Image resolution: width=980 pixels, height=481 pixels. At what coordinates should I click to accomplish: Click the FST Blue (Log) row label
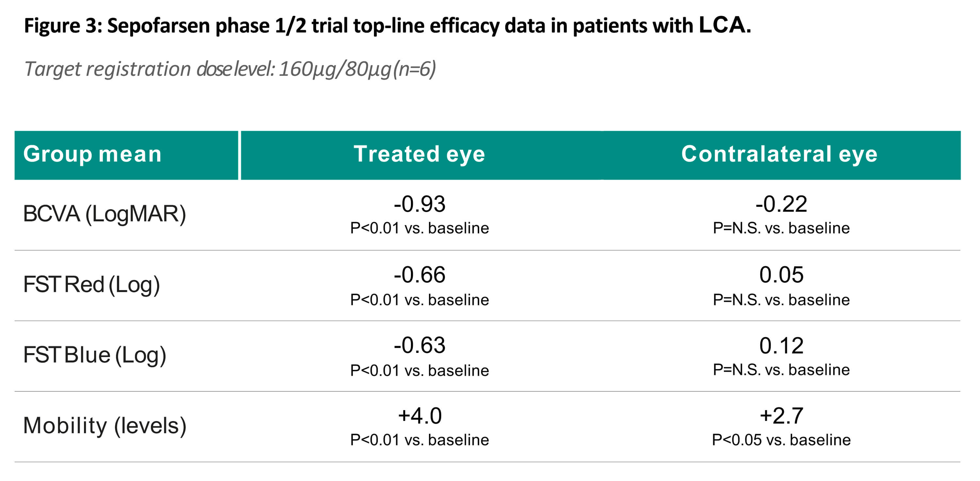[95, 355]
